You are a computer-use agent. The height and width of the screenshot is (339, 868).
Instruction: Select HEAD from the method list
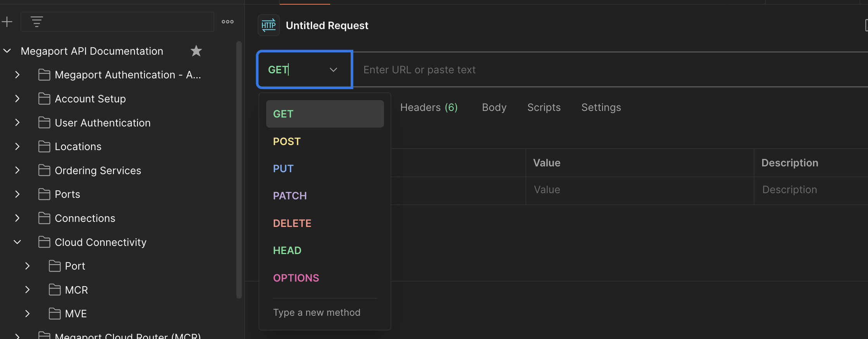tap(325, 251)
